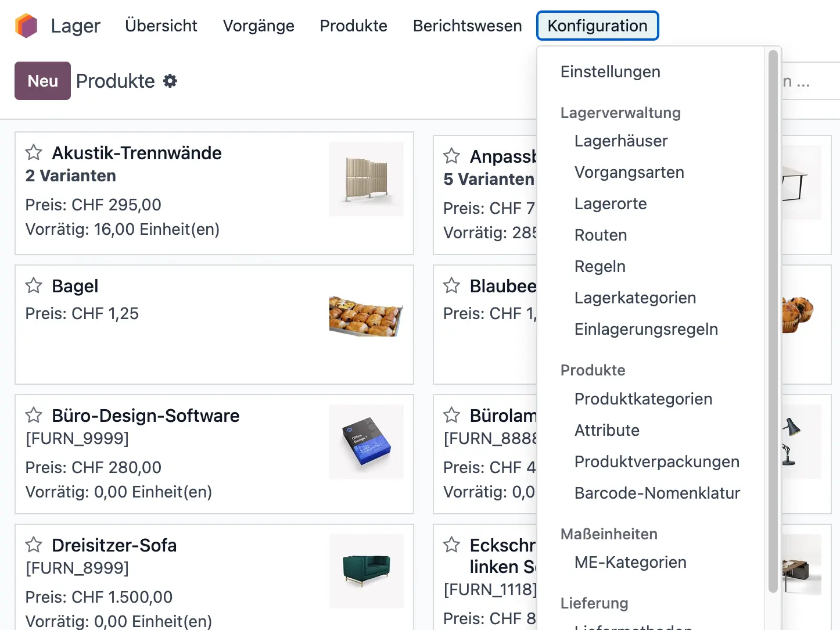Screen dimensions: 840x630
Task: Open Lagerhäuser settings
Action: coord(620,141)
